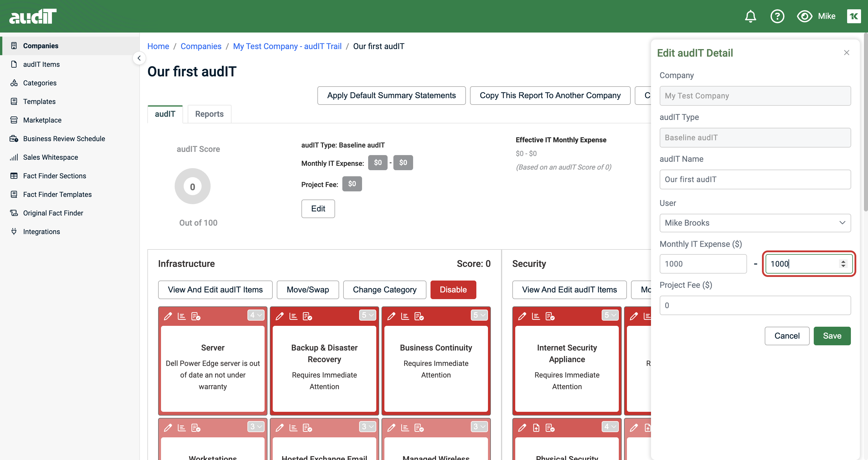This screenshot has height=460, width=868.
Task: Toggle the eye view icon beside Mike
Action: (x=804, y=16)
